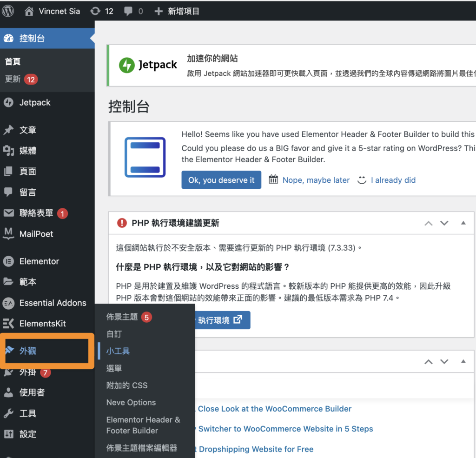476x458 pixels.
Task: Click the comments bubble icon in admin bar
Action: pos(128,11)
